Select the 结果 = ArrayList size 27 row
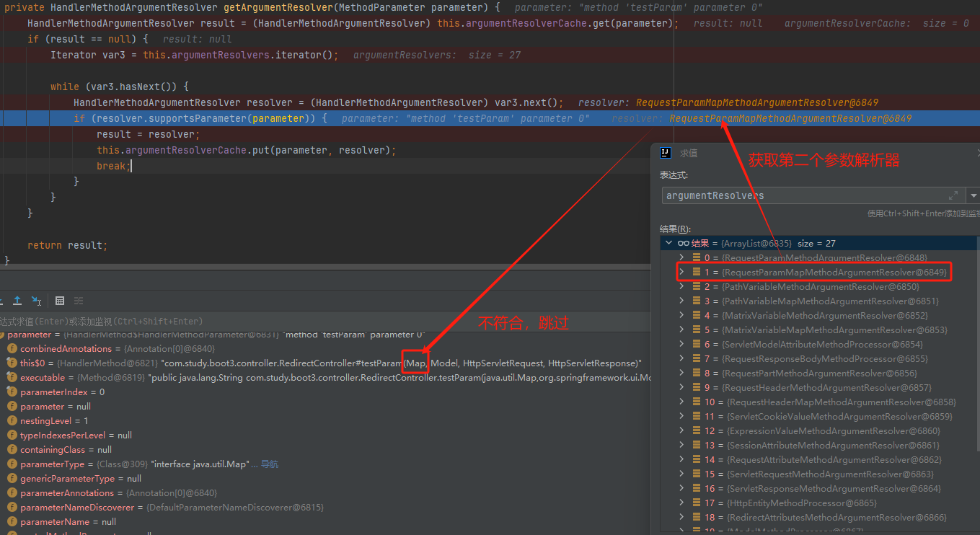The height and width of the screenshot is (535, 980). 818,244
